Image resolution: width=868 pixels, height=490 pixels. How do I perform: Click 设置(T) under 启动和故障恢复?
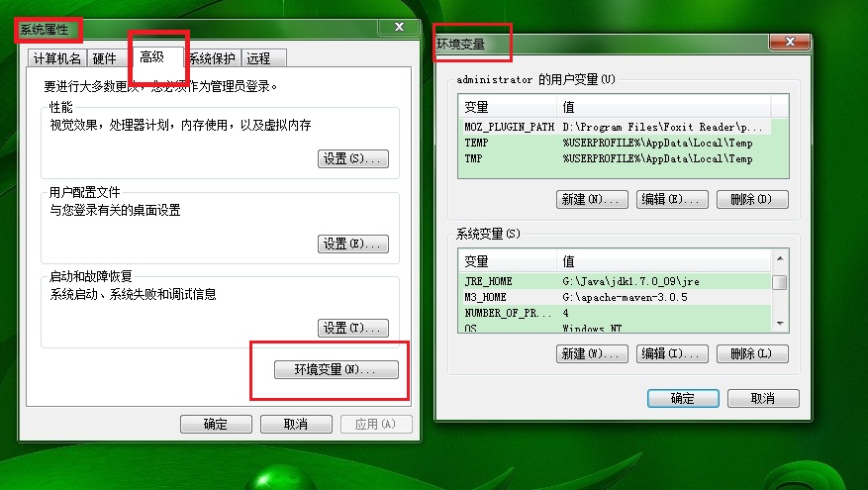(x=353, y=328)
